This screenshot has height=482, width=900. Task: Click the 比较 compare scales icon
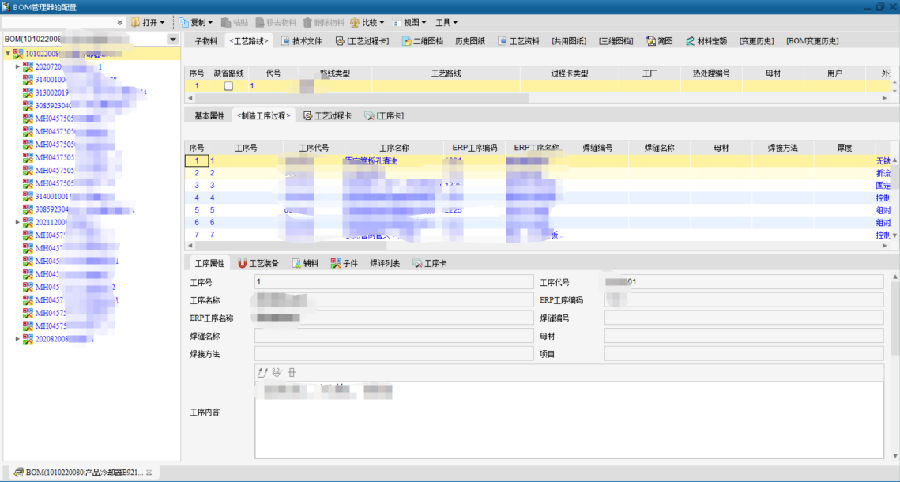355,23
